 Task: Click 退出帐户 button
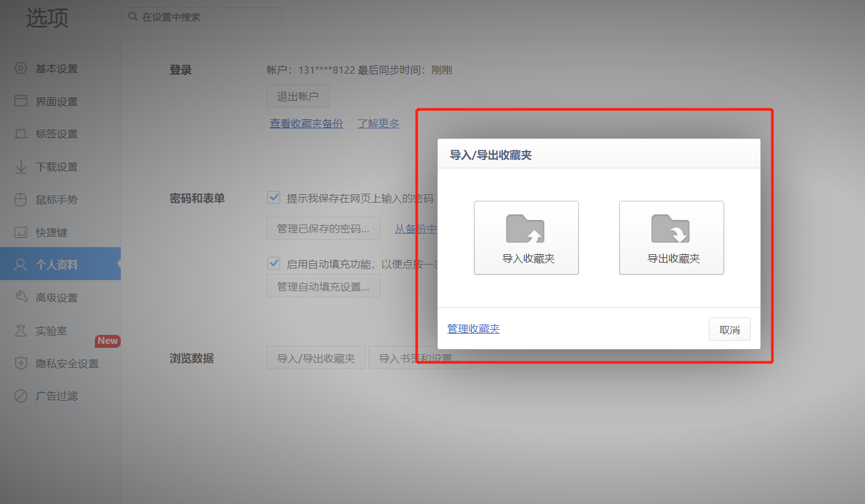click(x=298, y=96)
